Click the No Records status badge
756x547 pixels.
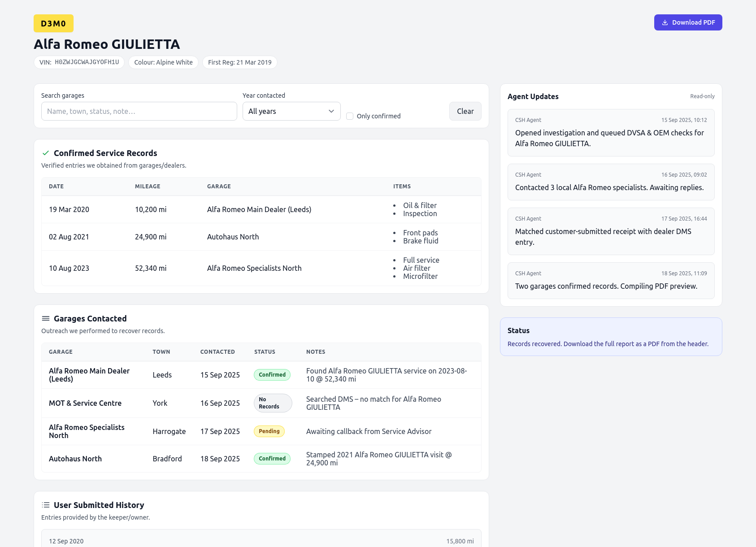[x=273, y=403]
